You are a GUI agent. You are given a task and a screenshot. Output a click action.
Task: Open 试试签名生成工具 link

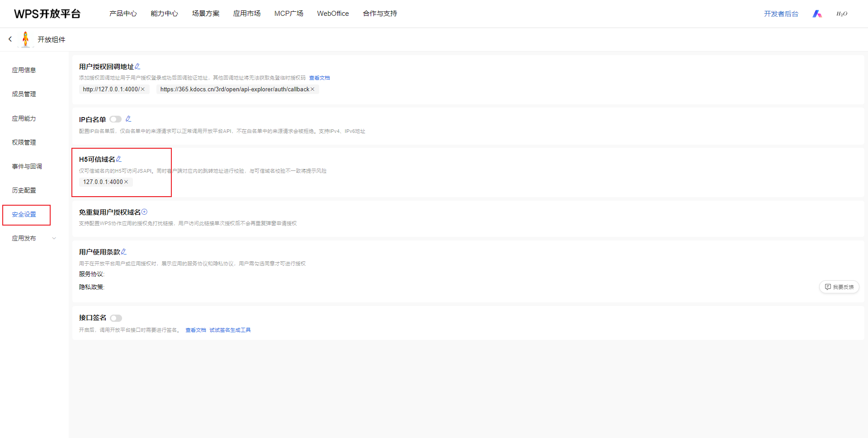230,330
